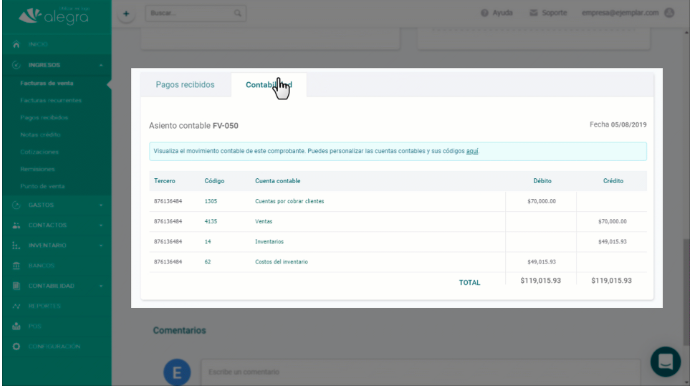Open Costos del inventario account
694x388 pixels.
coord(281,262)
